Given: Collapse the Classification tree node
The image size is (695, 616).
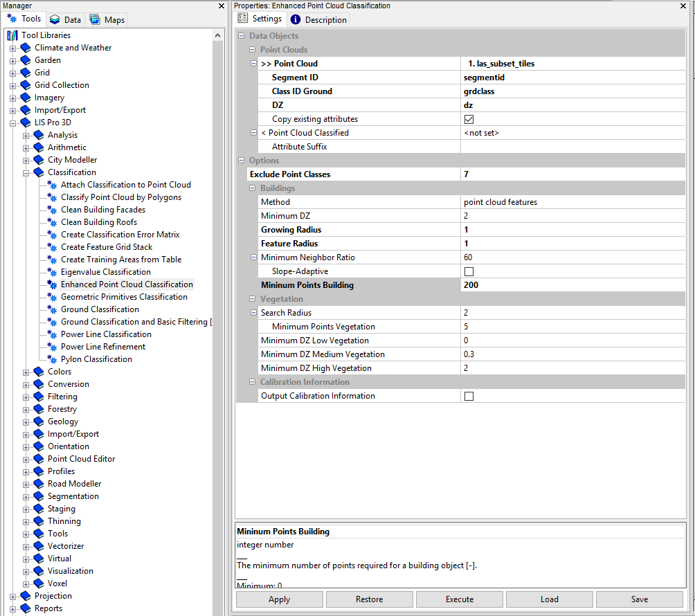Looking at the screenshot, I should (x=26, y=173).
